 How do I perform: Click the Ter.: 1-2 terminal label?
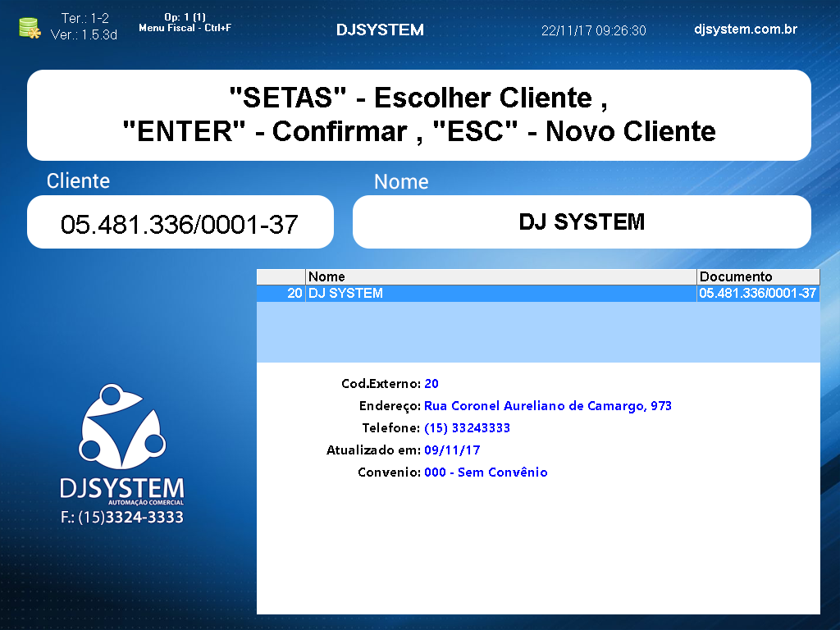pyautogui.click(x=85, y=18)
